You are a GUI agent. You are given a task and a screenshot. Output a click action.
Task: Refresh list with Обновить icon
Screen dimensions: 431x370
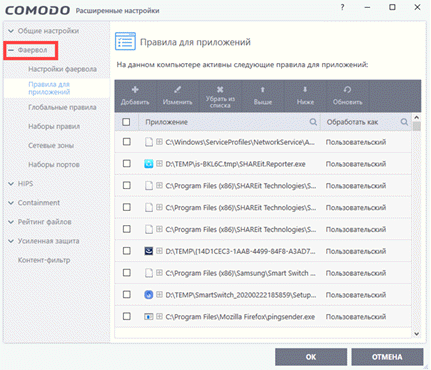347,89
